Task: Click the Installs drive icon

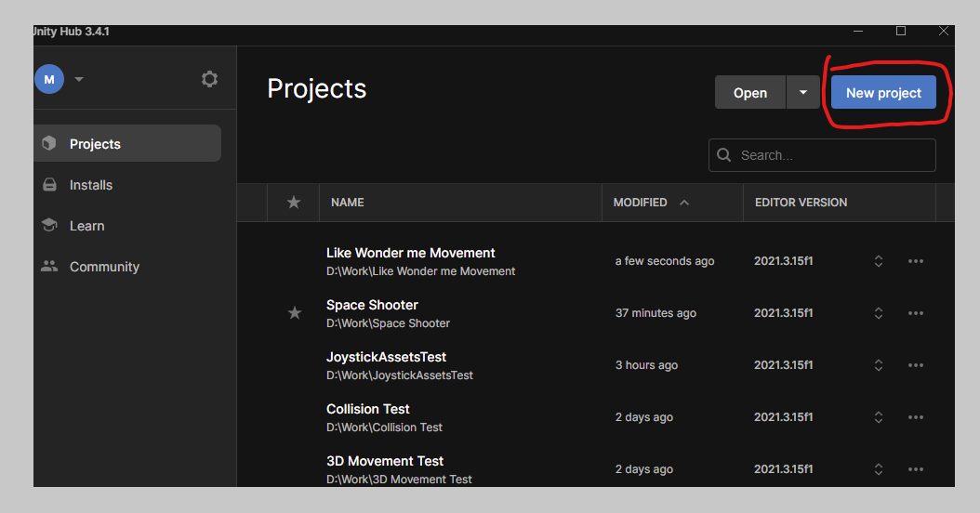Action: point(49,185)
